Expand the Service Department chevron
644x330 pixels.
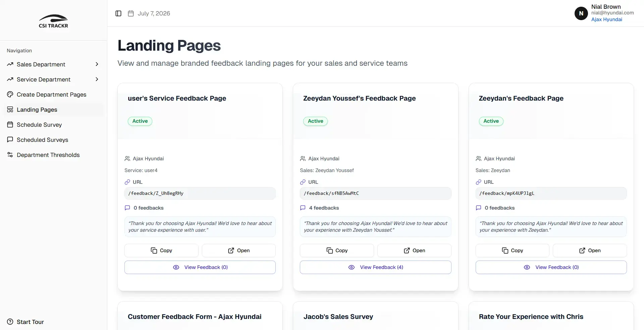tap(97, 79)
